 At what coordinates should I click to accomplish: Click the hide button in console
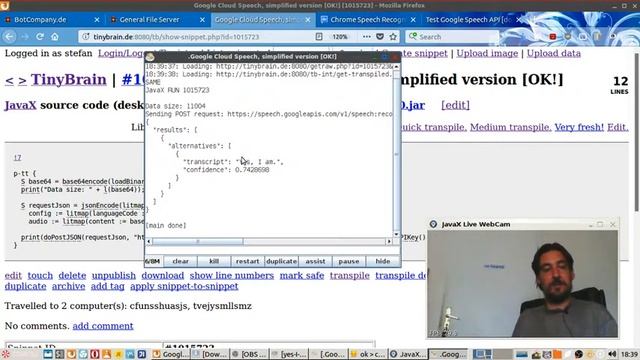coord(382,261)
